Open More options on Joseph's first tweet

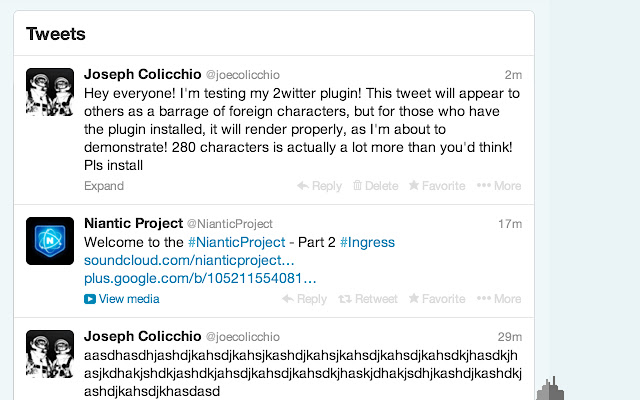498,186
